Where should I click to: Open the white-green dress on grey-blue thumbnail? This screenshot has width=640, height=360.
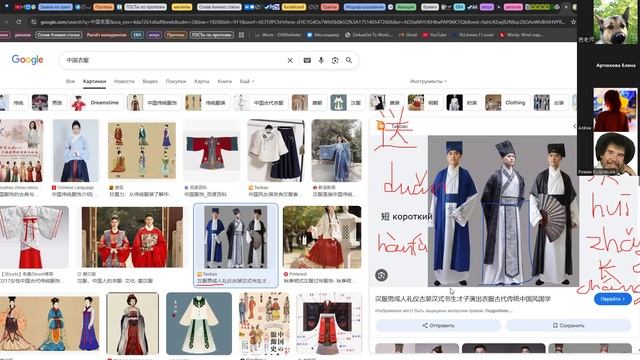(199, 324)
